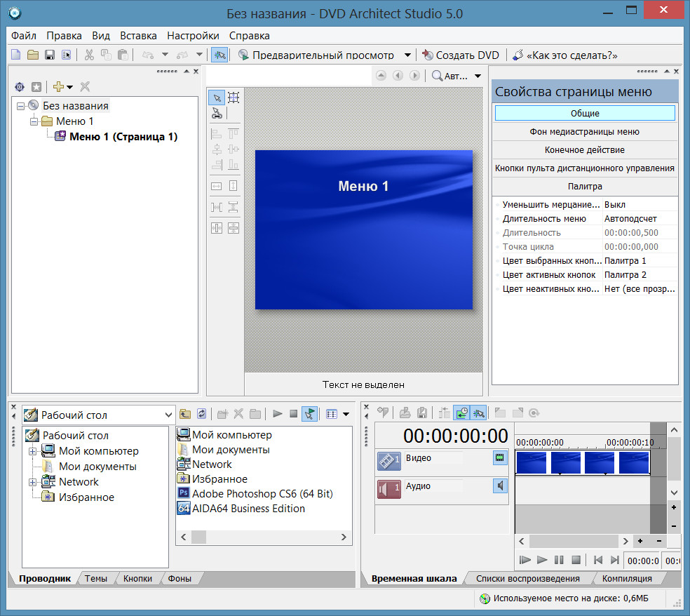Click the Save project icon in toolbar
The image size is (690, 616).
pos(50,55)
